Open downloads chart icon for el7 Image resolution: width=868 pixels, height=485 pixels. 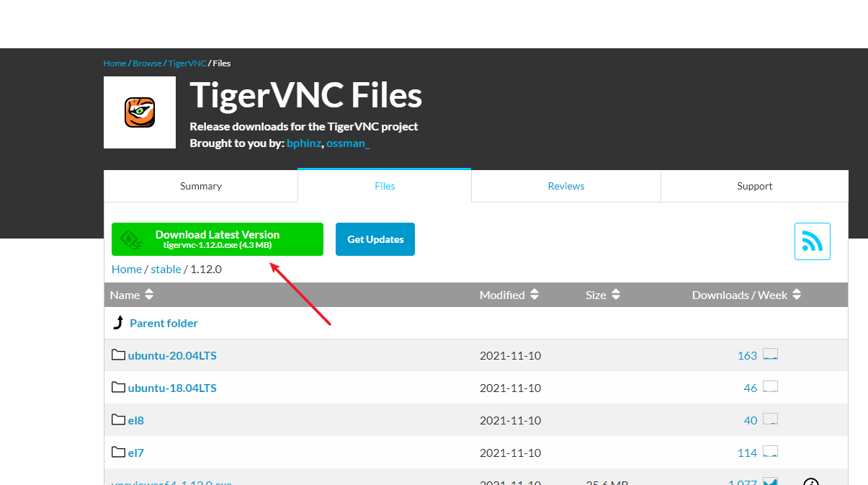tap(770, 452)
